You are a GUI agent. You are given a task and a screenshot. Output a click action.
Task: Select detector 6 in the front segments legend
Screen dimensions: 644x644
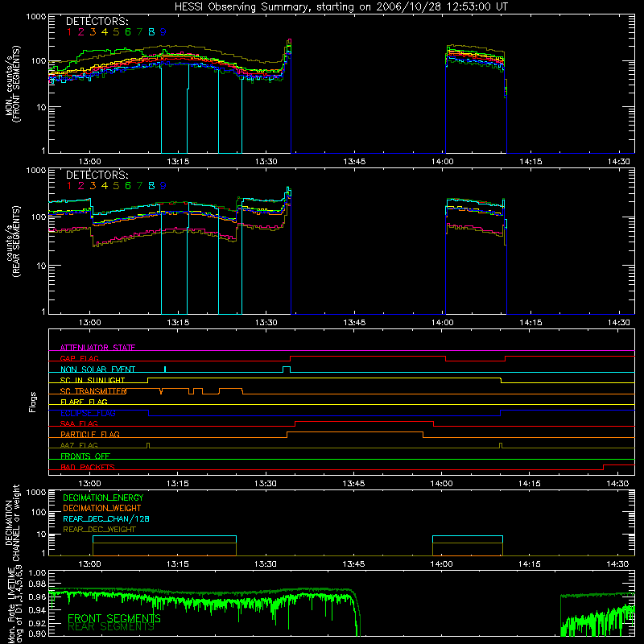(x=128, y=32)
